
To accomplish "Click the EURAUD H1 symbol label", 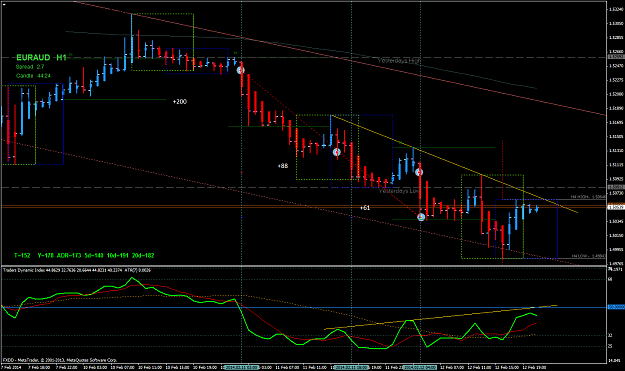I will (41, 58).
